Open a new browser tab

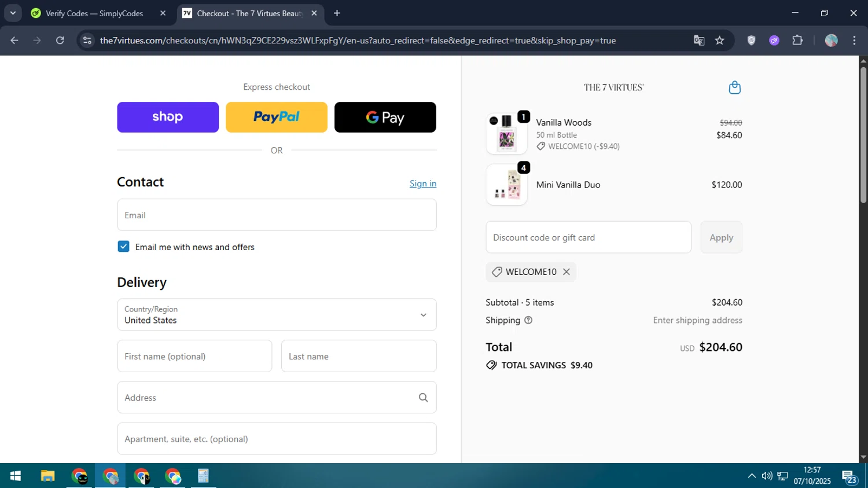coord(337,13)
